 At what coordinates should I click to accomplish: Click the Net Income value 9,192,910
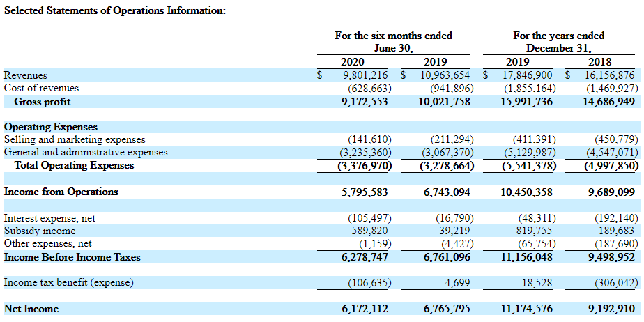(608, 309)
